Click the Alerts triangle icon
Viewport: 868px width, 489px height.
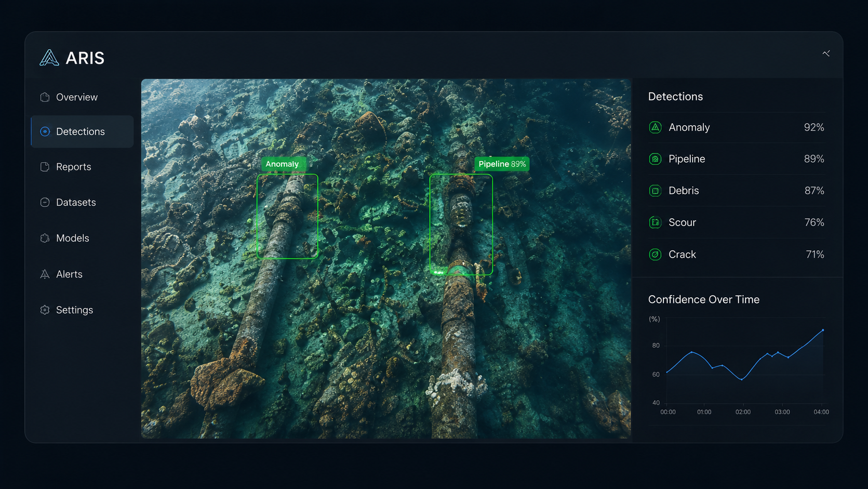pyautogui.click(x=45, y=274)
